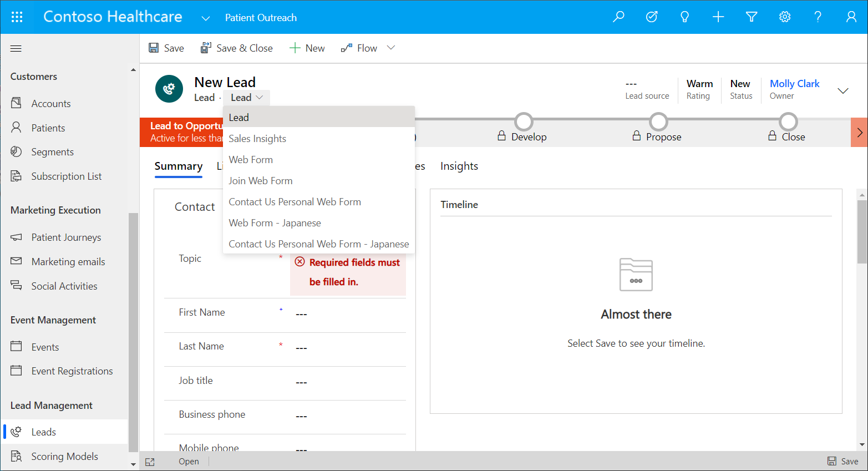Click the Last Name input field
This screenshot has width=868, height=471.
click(348, 348)
